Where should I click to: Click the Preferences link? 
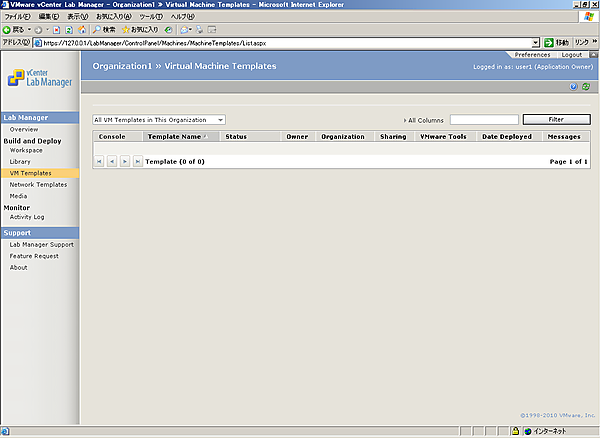pyautogui.click(x=532, y=55)
